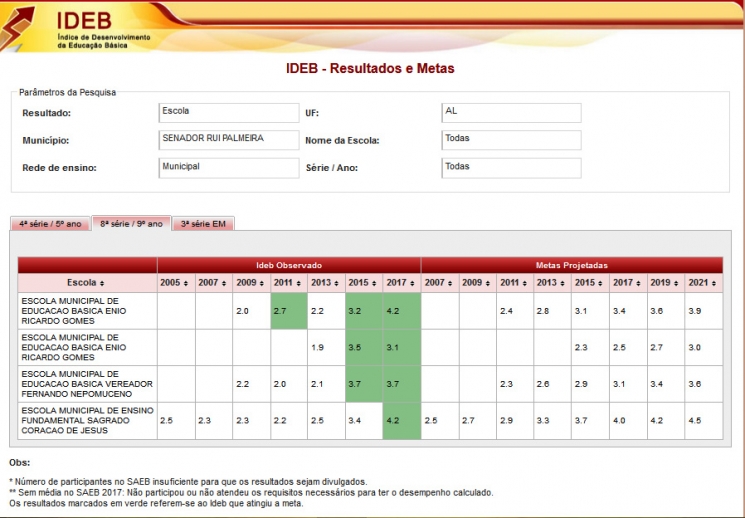745x518 pixels.
Task: Click Rede de ensino field Municipal
Action: 229,168
